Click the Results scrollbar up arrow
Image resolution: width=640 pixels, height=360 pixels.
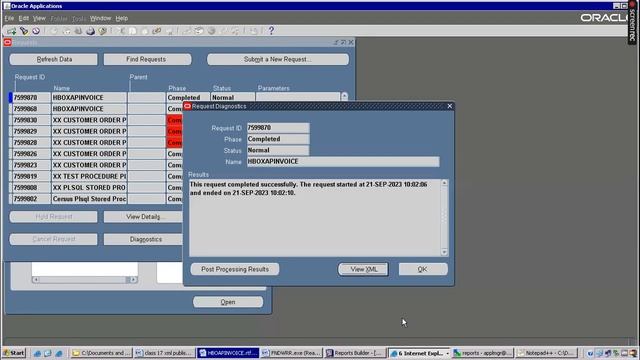pyautogui.click(x=444, y=184)
